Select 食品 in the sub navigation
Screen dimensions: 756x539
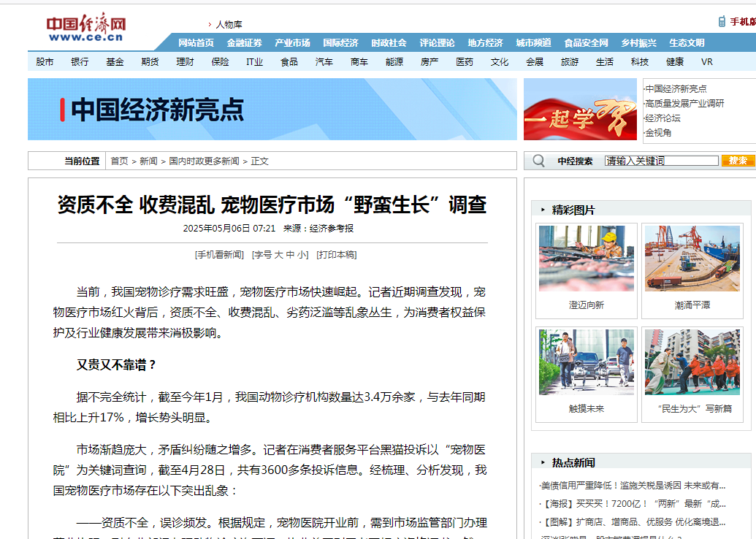point(289,61)
